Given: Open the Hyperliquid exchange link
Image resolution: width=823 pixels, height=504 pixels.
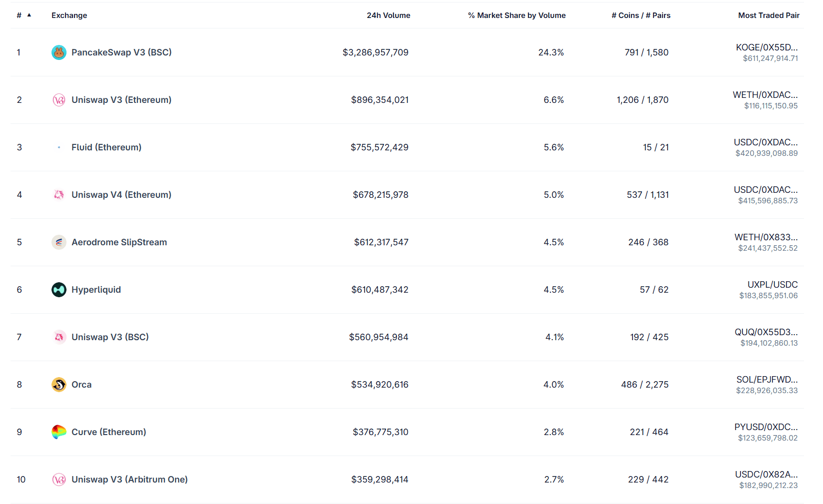Looking at the screenshot, I should coord(96,290).
